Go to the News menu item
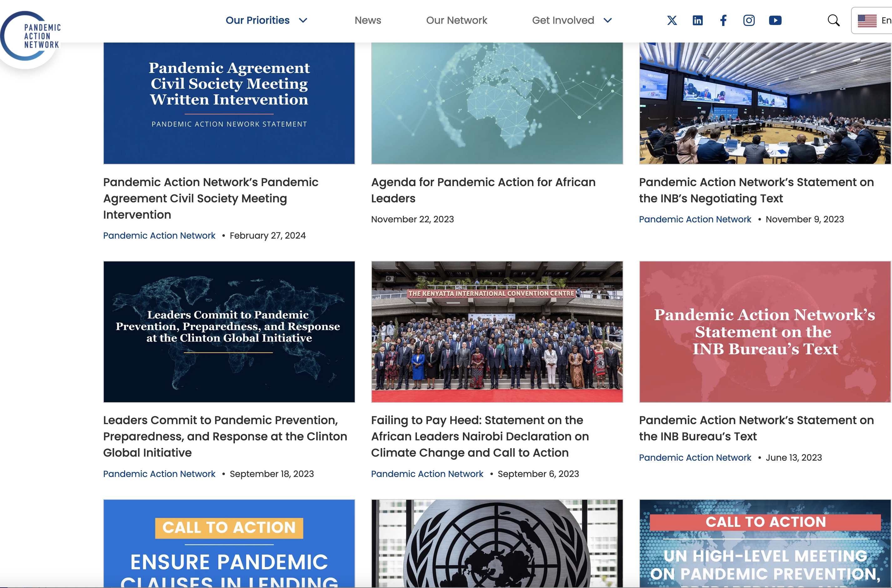This screenshot has height=588, width=892. [x=368, y=20]
